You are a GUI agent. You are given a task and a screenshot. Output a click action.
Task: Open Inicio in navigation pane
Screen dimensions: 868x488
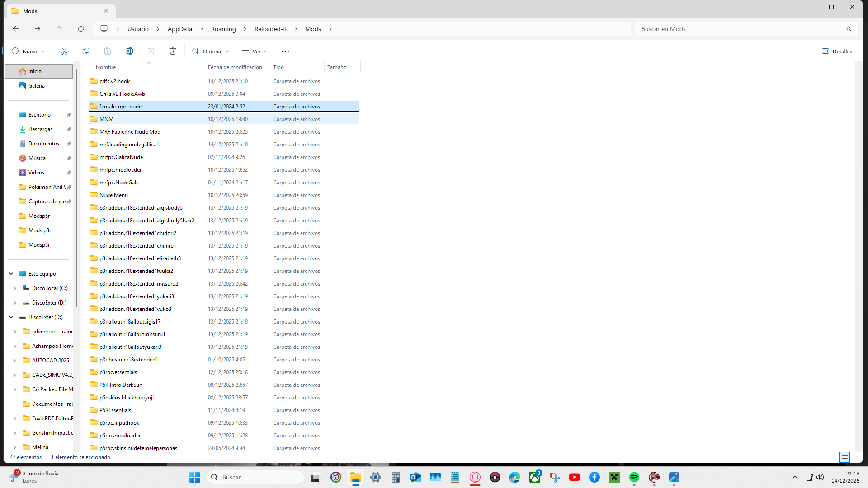38,71
